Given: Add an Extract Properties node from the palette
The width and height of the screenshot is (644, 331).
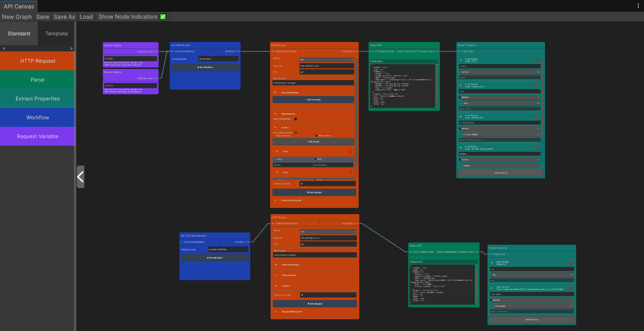Looking at the screenshot, I should point(38,99).
